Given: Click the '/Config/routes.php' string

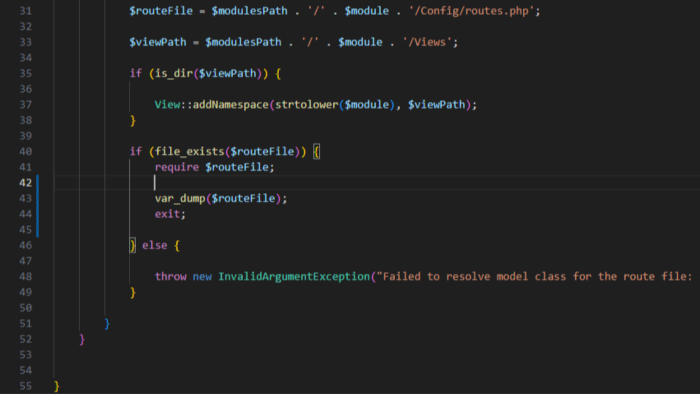Looking at the screenshot, I should [x=471, y=11].
